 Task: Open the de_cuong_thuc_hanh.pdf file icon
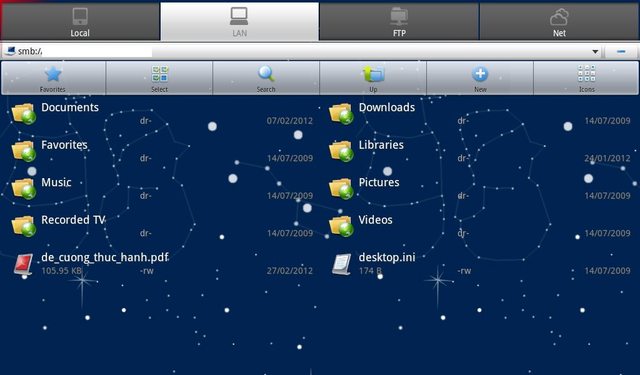pyautogui.click(x=23, y=265)
